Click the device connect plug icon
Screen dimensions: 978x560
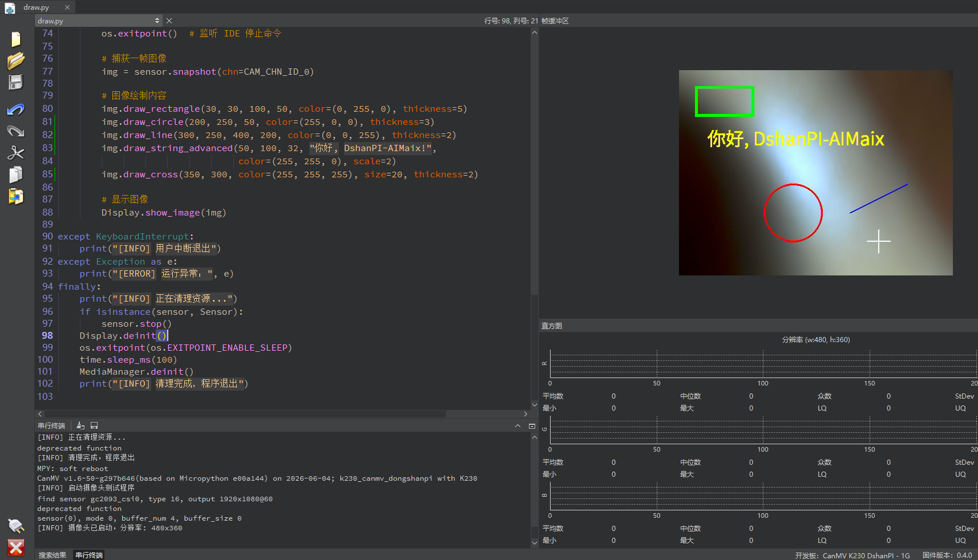(x=16, y=525)
